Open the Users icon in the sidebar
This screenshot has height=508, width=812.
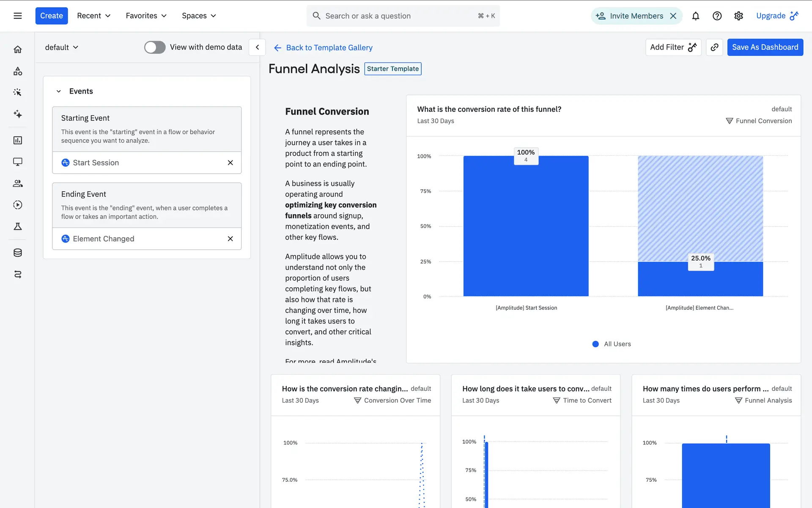pos(17,183)
